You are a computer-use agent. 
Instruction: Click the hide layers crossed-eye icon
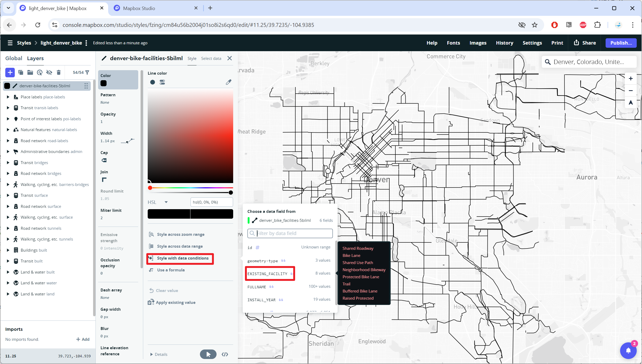click(49, 72)
